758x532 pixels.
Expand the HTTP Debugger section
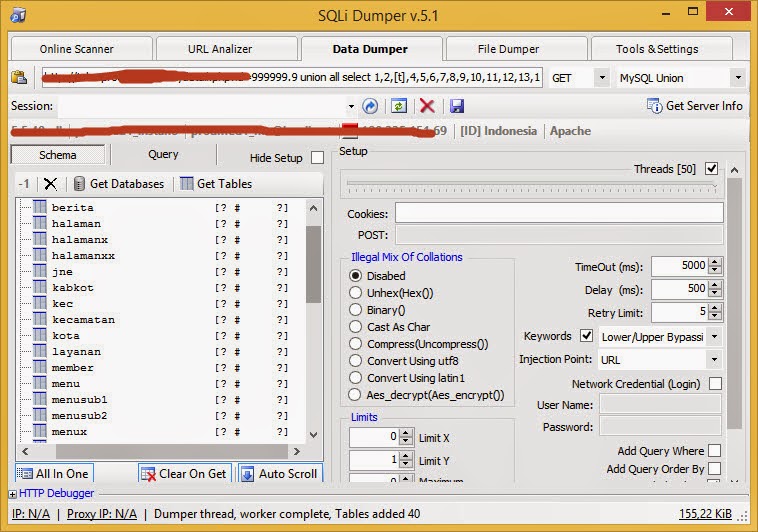(13, 494)
